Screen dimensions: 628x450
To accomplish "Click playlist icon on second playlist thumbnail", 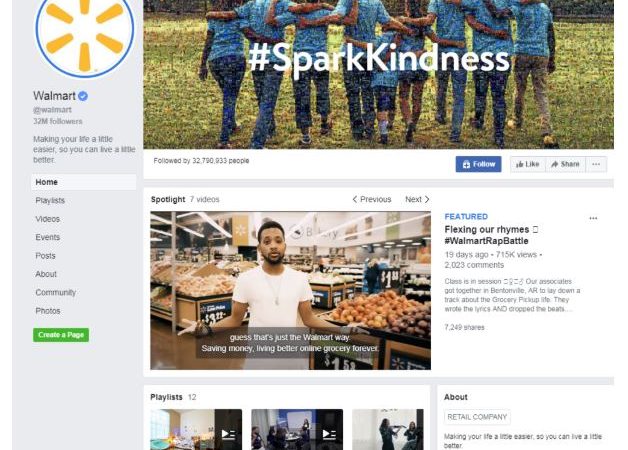I will (329, 434).
